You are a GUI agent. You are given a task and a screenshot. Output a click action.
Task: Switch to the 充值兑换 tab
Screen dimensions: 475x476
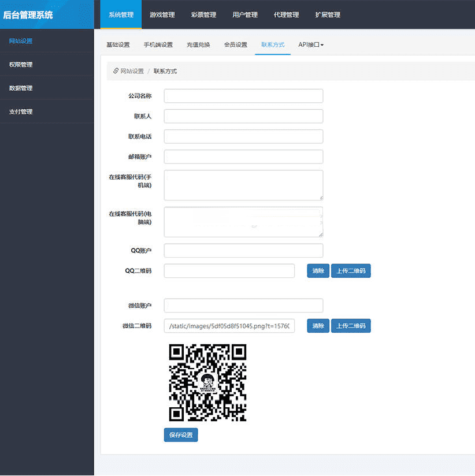tap(198, 45)
